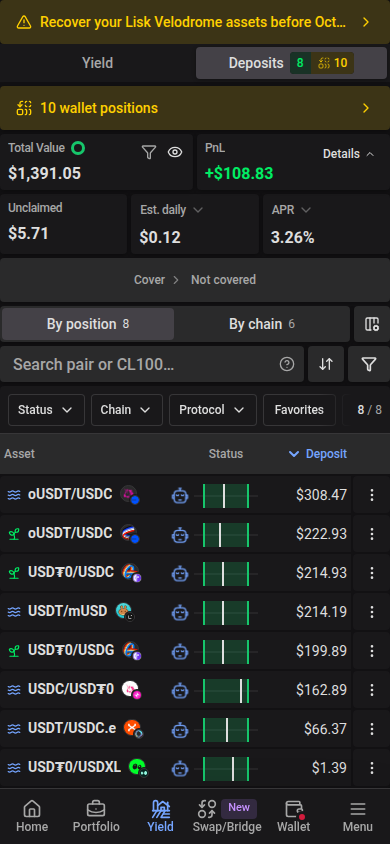This screenshot has height=844, width=390.
Task: Open options menu for the USDC/USD₮0 row
Action: pyautogui.click(x=371, y=690)
